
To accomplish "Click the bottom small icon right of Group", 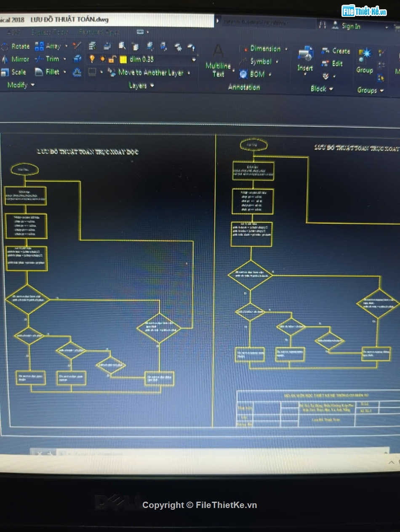I will click(x=381, y=78).
